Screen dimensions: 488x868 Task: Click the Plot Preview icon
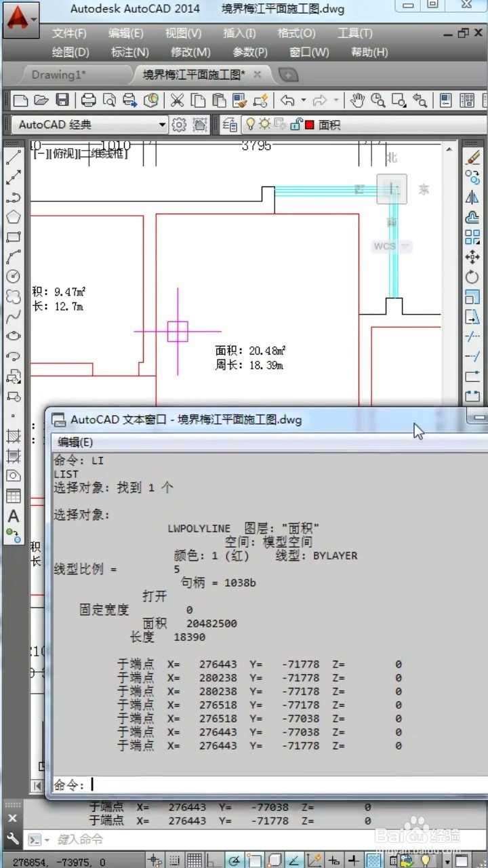pyautogui.click(x=109, y=100)
